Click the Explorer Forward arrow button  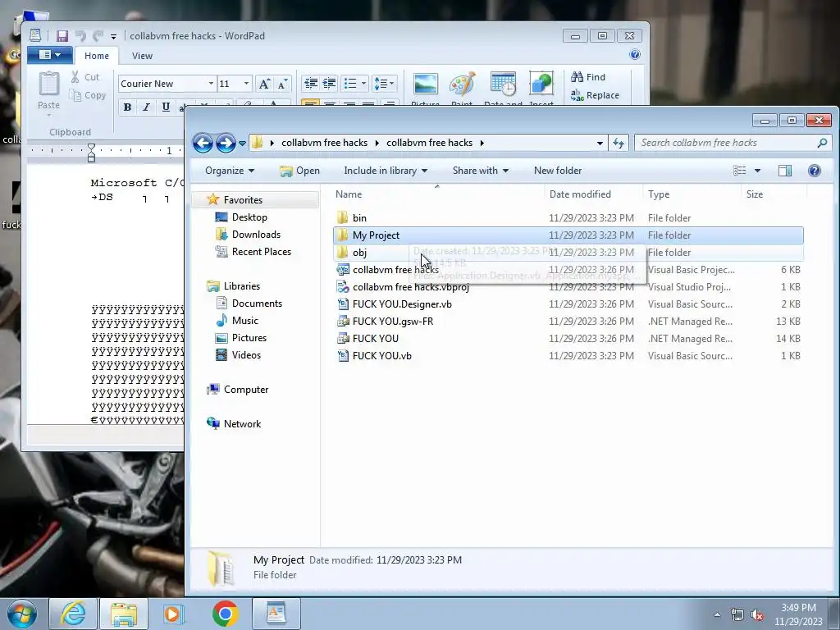point(226,143)
